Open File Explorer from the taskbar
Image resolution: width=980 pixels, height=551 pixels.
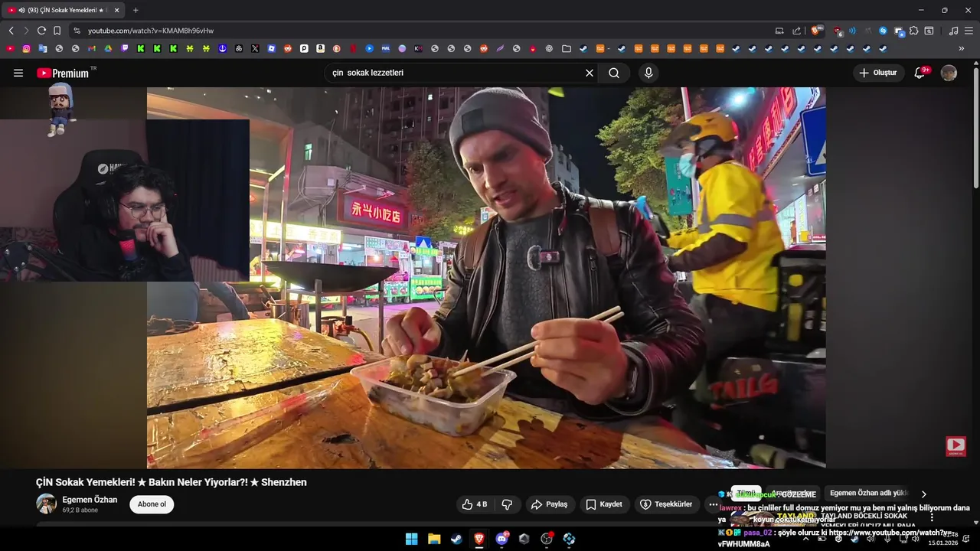click(x=434, y=539)
